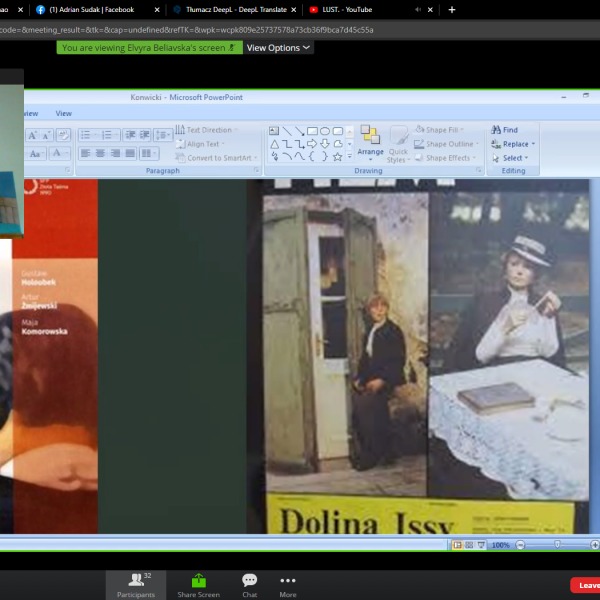Click Decrease List Level icon

(130, 135)
